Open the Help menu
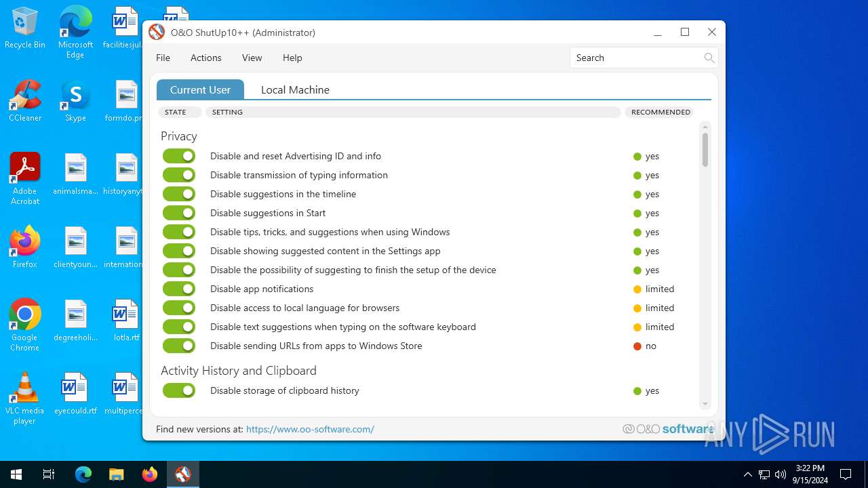This screenshot has width=868, height=488. pos(292,58)
